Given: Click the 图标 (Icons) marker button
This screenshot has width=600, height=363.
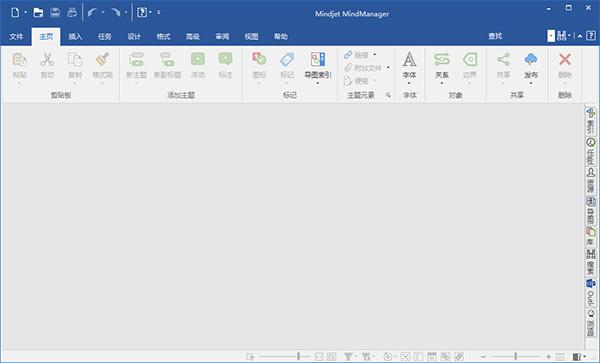Looking at the screenshot, I should click(259, 59).
